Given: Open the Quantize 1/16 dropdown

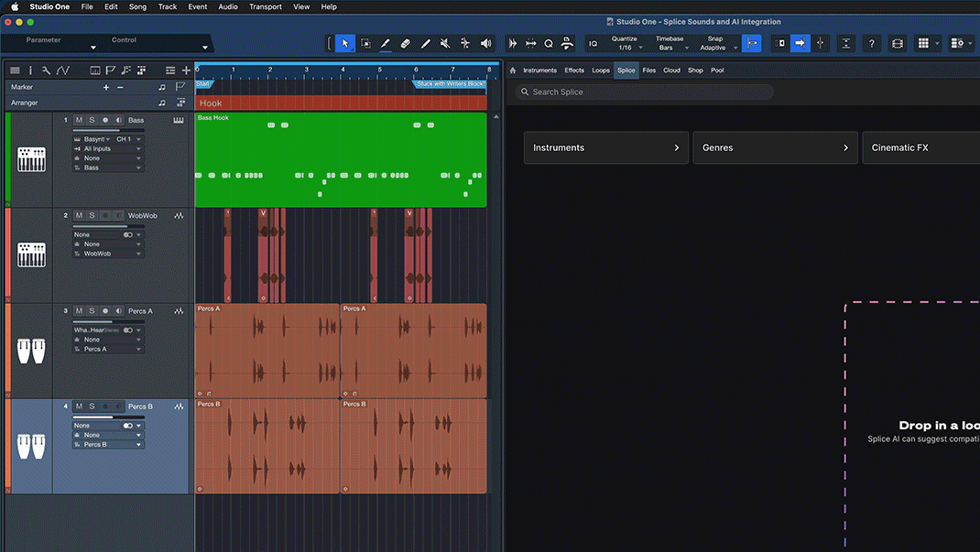Looking at the screenshot, I should click(x=626, y=48).
